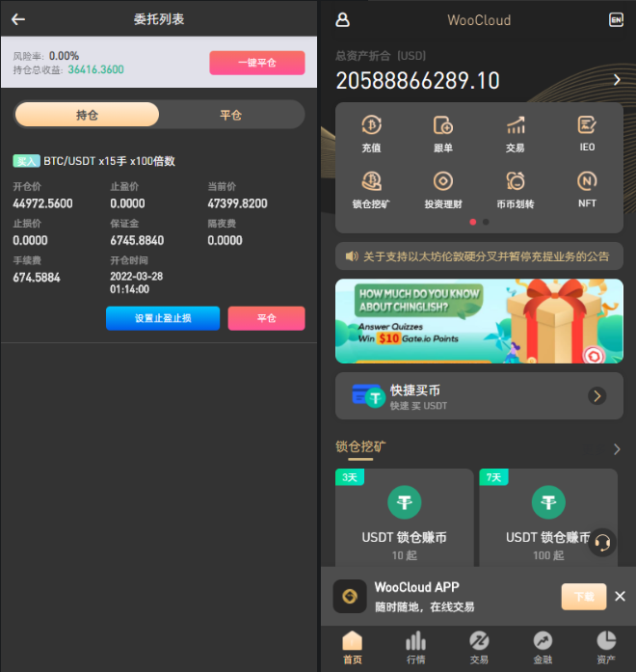636x672 pixels.
Task: Go to the 行情 market tab
Action: [x=416, y=648]
